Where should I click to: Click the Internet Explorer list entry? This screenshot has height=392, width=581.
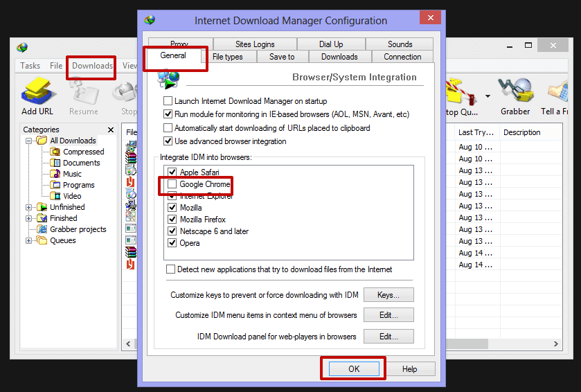tap(206, 196)
